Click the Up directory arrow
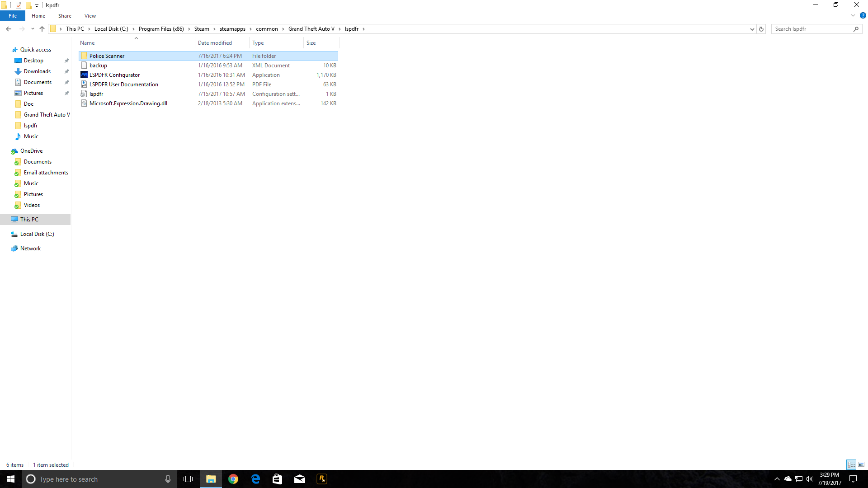Image resolution: width=868 pixels, height=488 pixels. click(x=42, y=29)
